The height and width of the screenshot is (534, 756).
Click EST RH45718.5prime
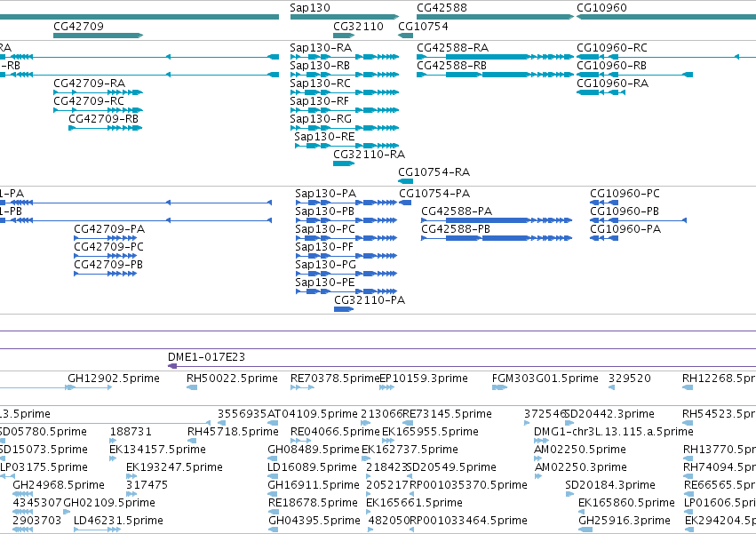coord(233,432)
